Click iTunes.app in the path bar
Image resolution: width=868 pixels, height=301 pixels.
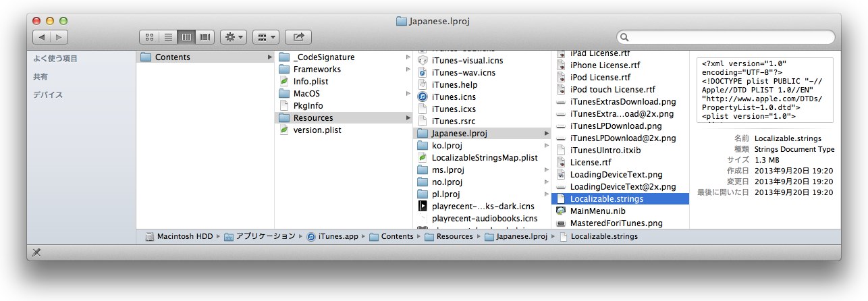333,236
